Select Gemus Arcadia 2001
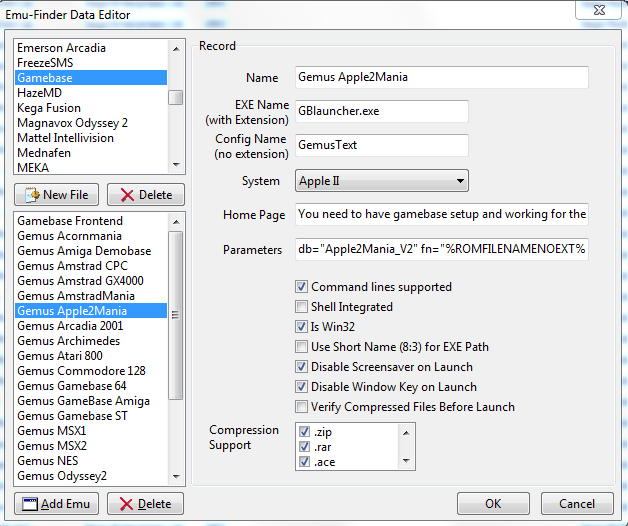628x526 pixels. tap(91, 326)
